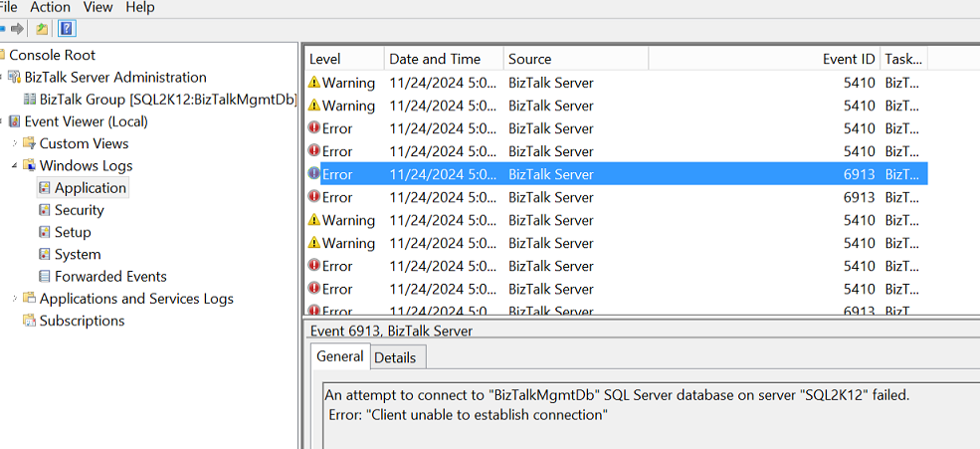
Task: Click the Applications and Services Logs folder icon
Action: 30,299
